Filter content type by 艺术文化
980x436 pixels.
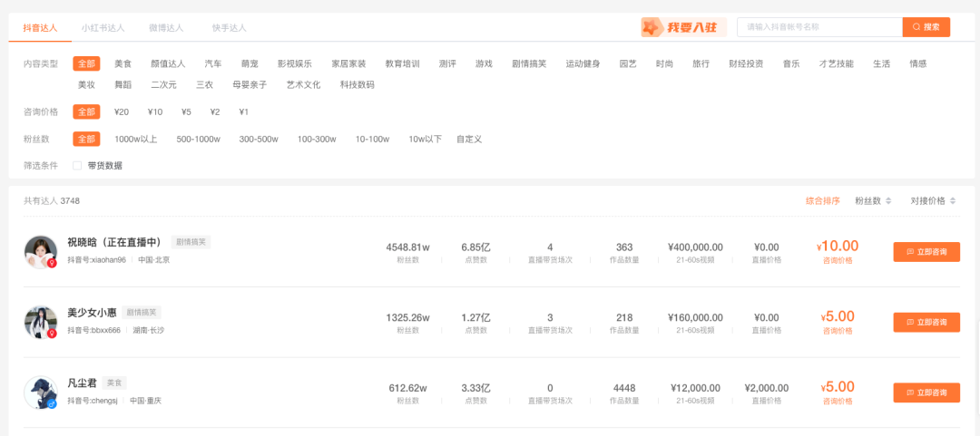point(304,85)
